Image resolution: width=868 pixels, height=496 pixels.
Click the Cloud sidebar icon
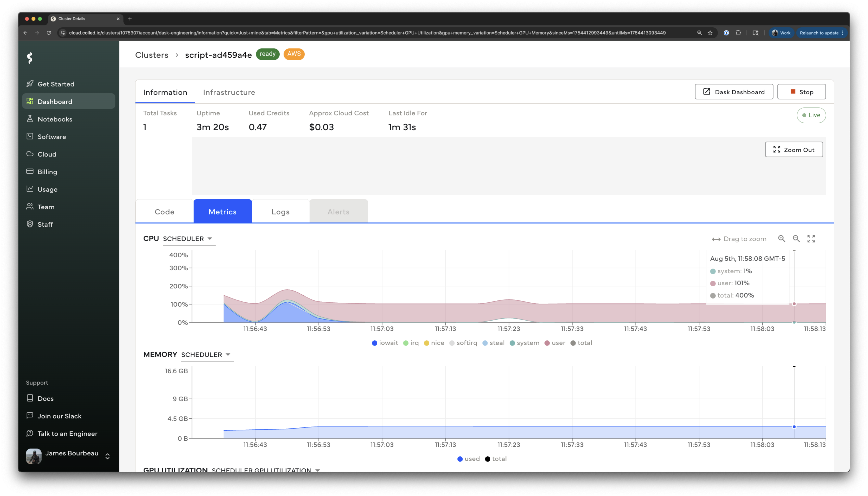pos(30,154)
